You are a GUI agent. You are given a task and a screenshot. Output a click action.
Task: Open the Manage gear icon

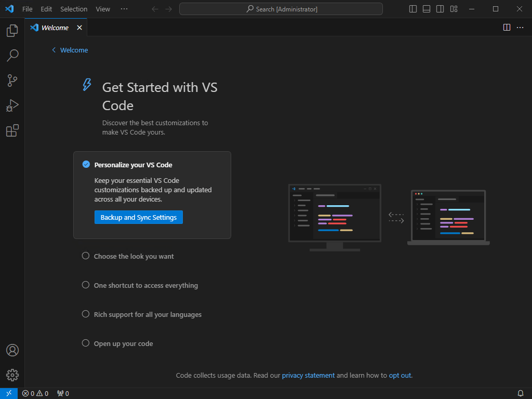[12, 375]
